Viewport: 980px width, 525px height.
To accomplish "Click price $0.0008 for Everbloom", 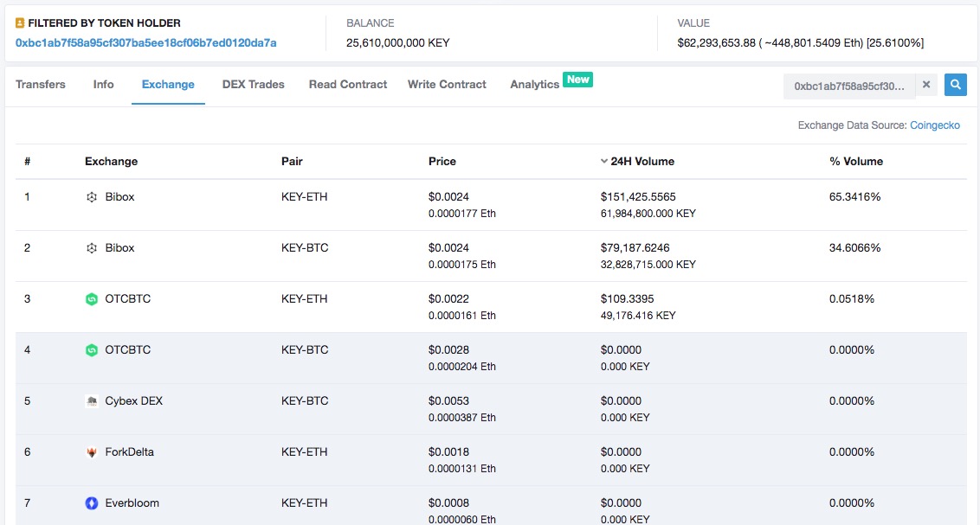I will (448, 503).
